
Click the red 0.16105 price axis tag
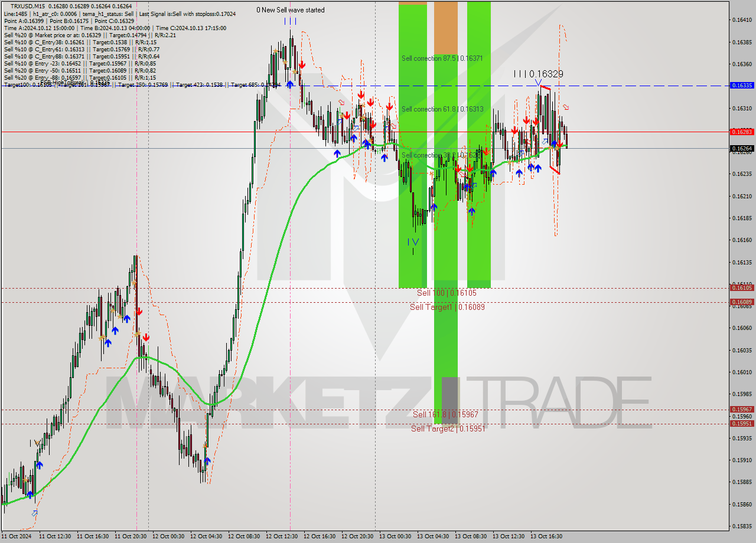tap(742, 287)
